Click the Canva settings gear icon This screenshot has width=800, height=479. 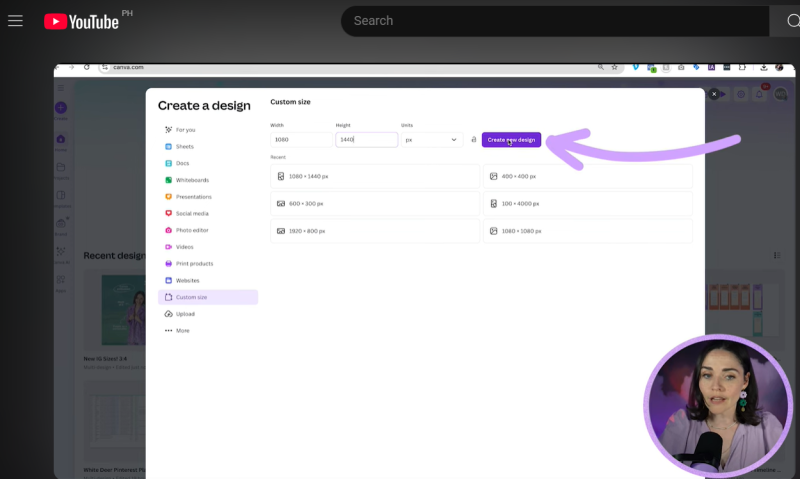pos(741,94)
